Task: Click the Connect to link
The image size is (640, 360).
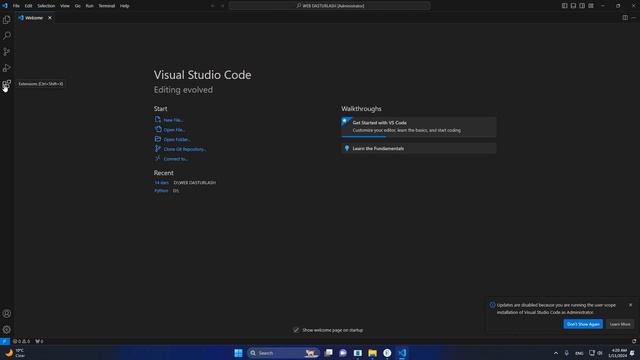Action: click(x=171, y=159)
